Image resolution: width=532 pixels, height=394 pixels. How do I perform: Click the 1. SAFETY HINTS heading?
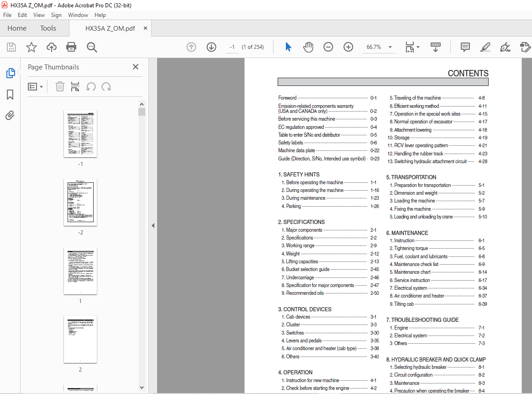click(x=299, y=174)
